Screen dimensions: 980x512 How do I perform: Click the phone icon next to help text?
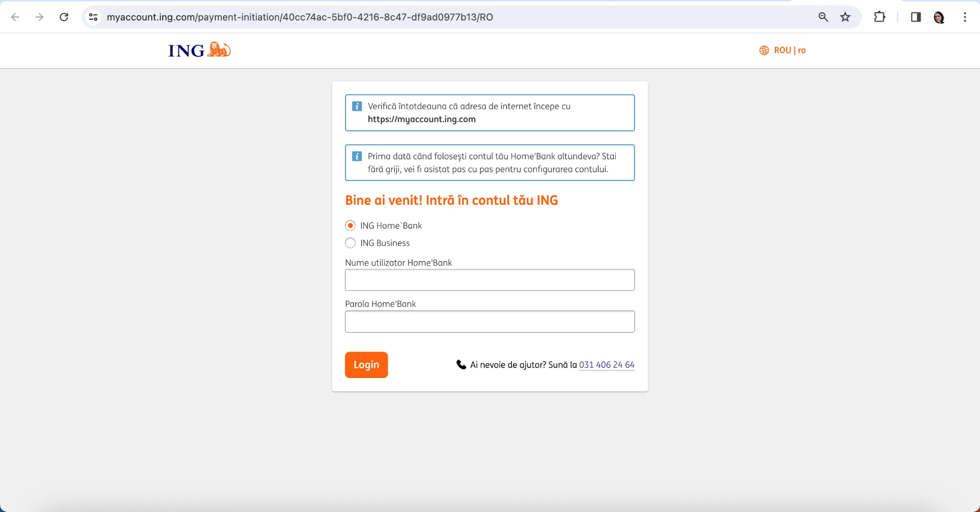[x=461, y=365]
